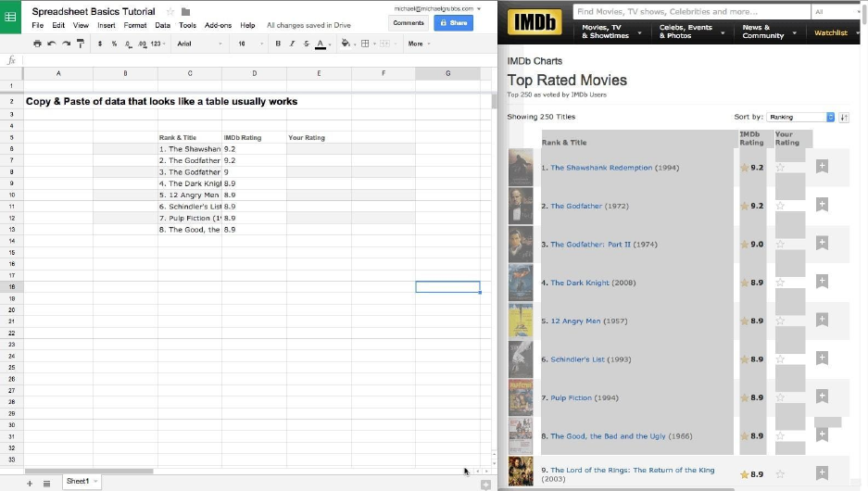Open the cell borders menu
This screenshot has height=491, width=868.
365,44
